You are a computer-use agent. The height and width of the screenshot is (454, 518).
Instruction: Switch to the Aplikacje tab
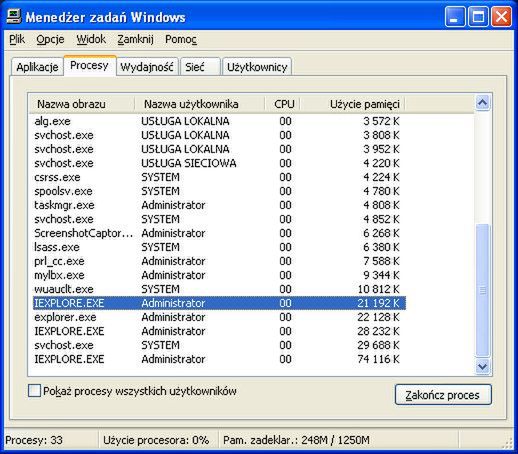point(37,67)
